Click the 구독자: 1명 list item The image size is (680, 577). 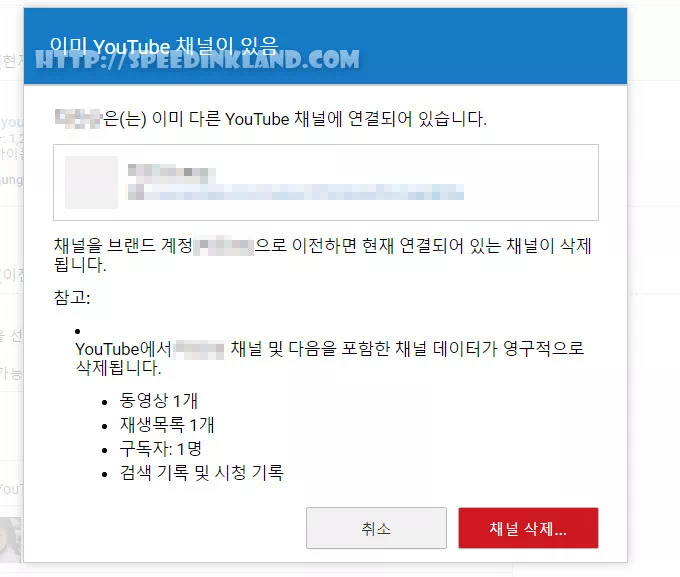(x=160, y=449)
